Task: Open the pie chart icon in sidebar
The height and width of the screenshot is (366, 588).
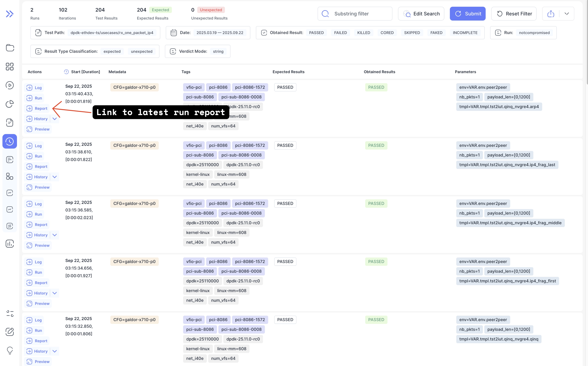Action: (x=10, y=104)
